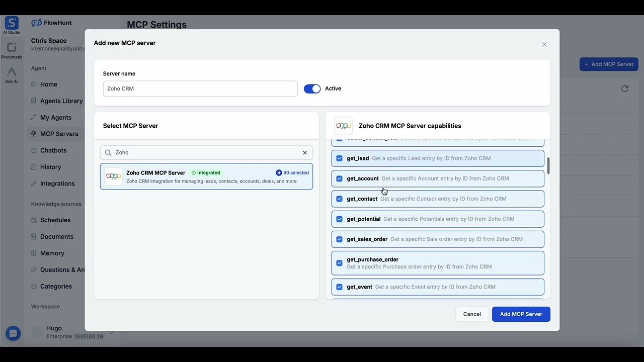Click the Cancel button
644x362 pixels.
472,314
